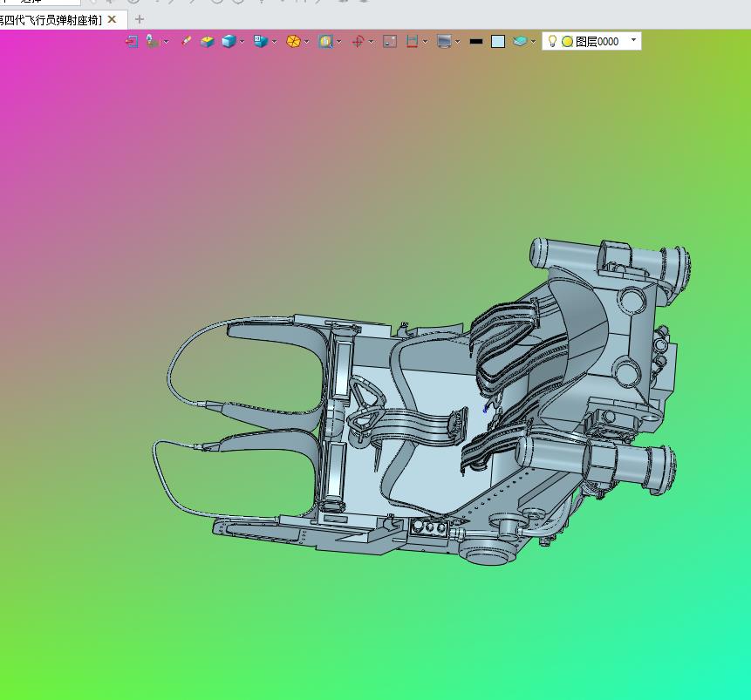Screen dimensions: 751x700
Task: Click the red exit arrow icon
Action: click(x=132, y=41)
